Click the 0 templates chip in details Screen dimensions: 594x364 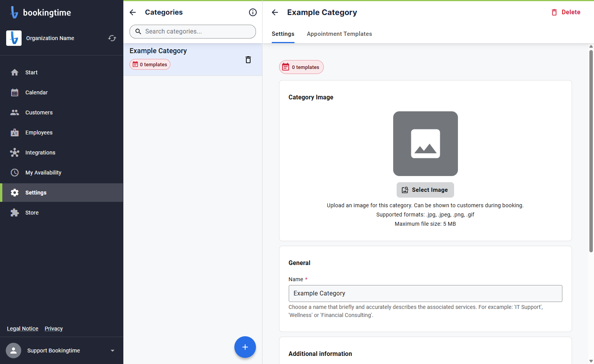301,67
